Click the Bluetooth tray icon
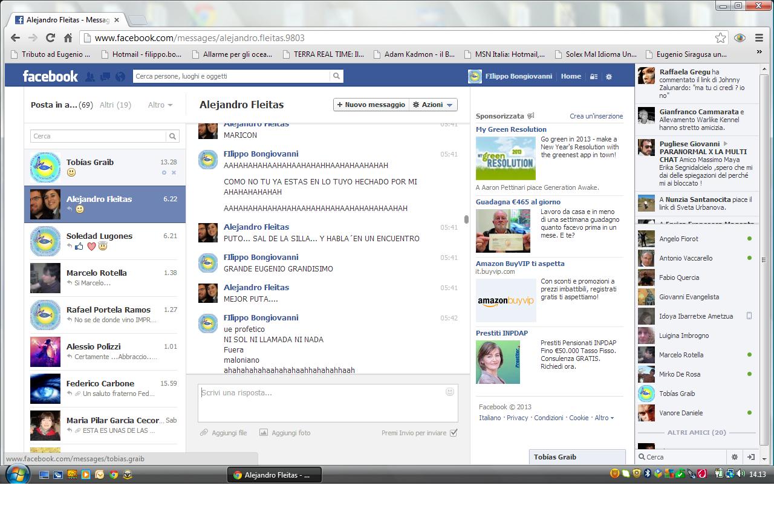The height and width of the screenshot is (532, 774). click(647, 474)
